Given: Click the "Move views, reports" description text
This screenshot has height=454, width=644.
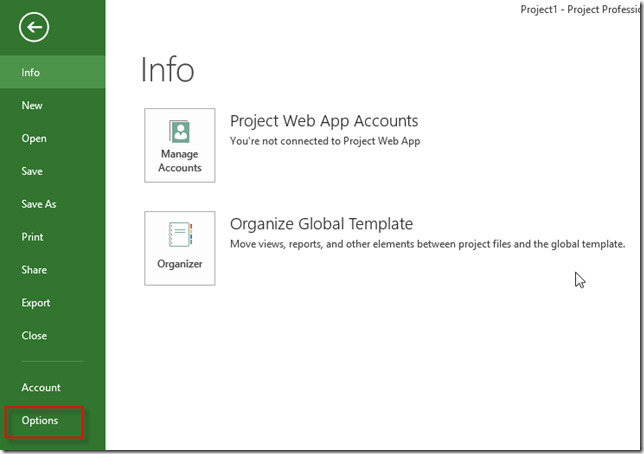Looking at the screenshot, I should [427, 244].
